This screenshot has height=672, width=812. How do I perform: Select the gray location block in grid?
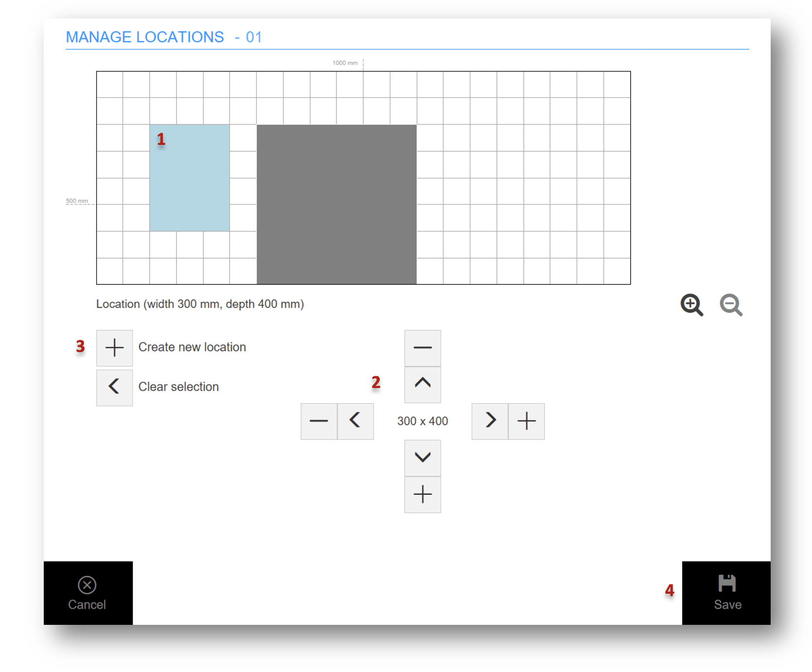336,204
